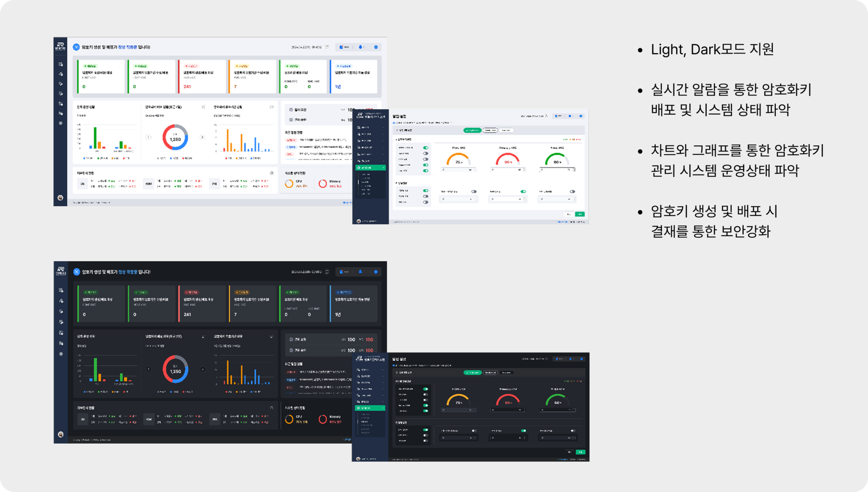This screenshot has width=868, height=492.
Task: Enable the second toggle in the light settings list
Action: pos(425,153)
